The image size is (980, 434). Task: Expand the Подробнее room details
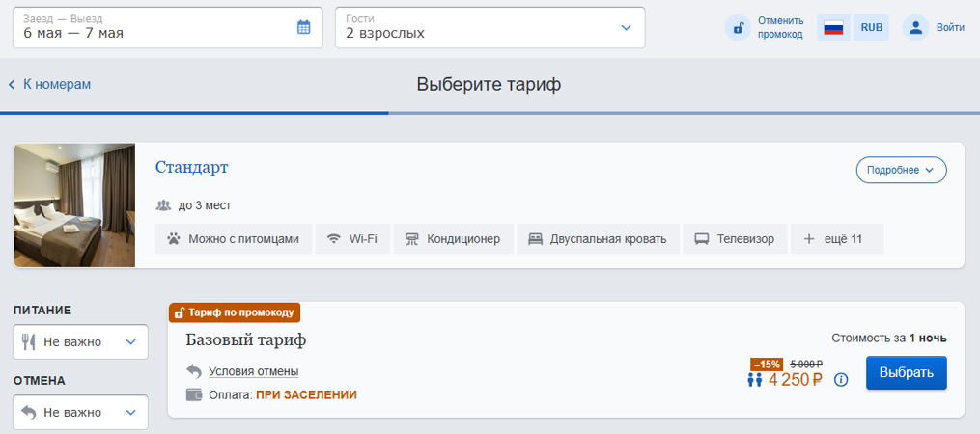pyautogui.click(x=901, y=170)
